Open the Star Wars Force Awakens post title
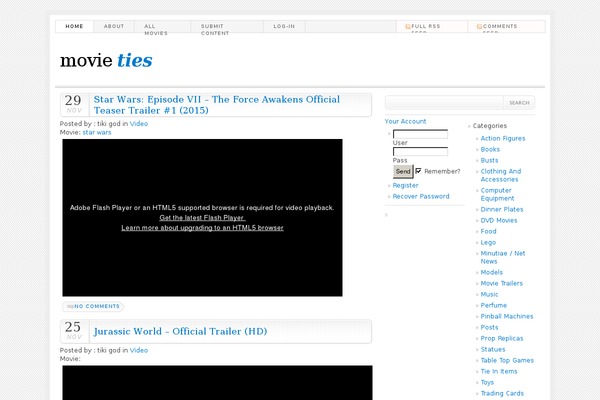Image resolution: width=600 pixels, height=400 pixels. click(x=217, y=105)
